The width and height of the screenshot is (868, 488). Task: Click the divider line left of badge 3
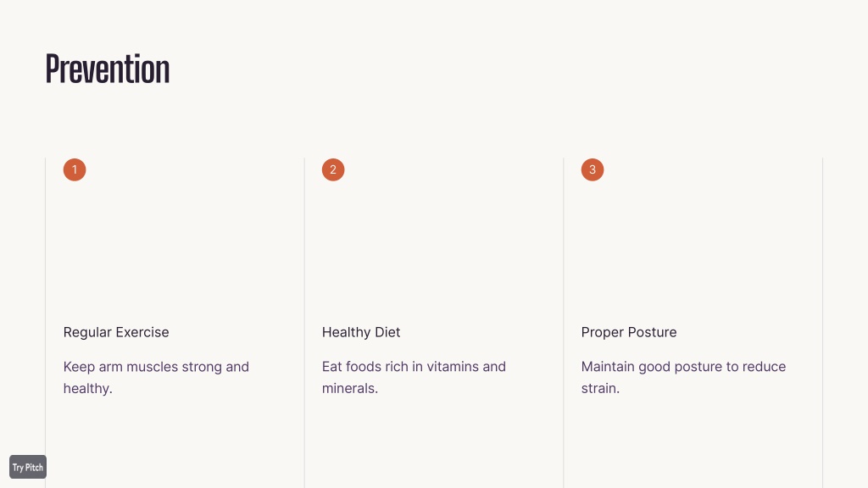(x=564, y=323)
